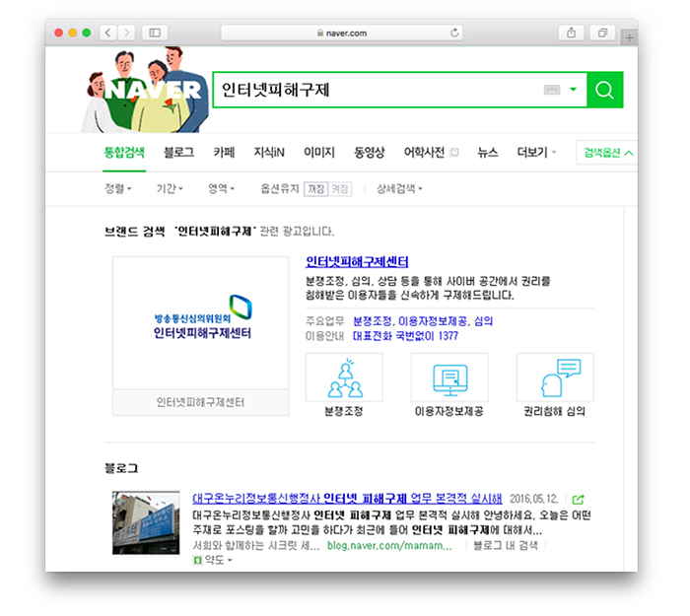Viewport: 690px width, 616px height.
Task: Click the 블로그 내 검색 link
Action: pos(506,546)
